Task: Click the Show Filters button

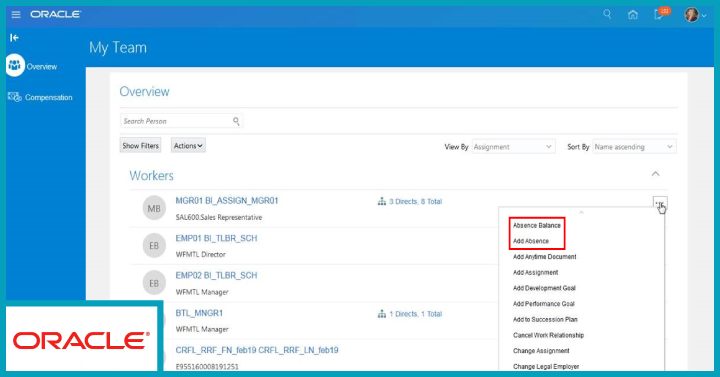Action: pos(141,146)
